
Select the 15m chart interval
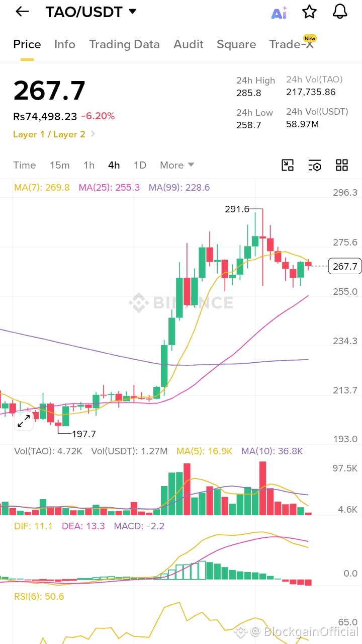60,165
